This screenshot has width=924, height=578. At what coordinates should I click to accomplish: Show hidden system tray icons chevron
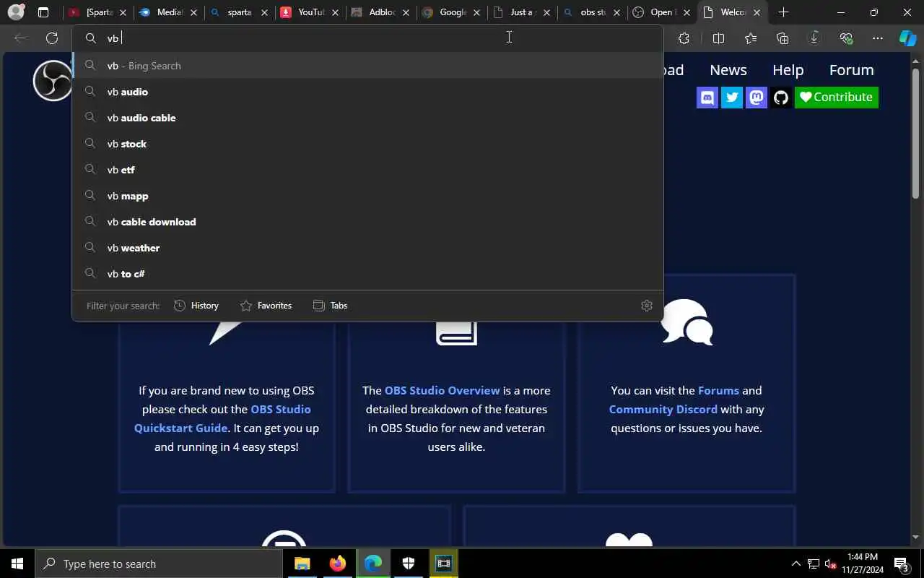point(796,564)
